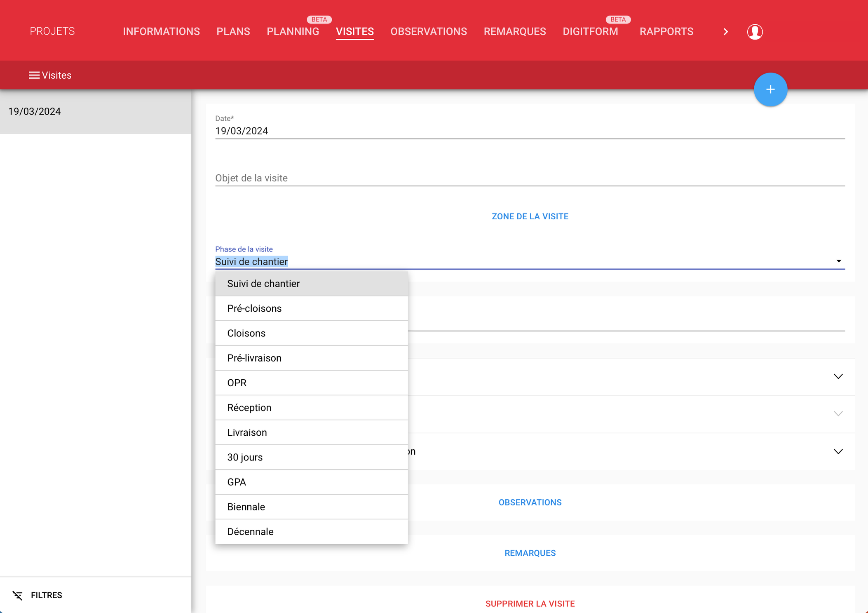
Task: Select the Décennale phase option
Action: (x=250, y=531)
